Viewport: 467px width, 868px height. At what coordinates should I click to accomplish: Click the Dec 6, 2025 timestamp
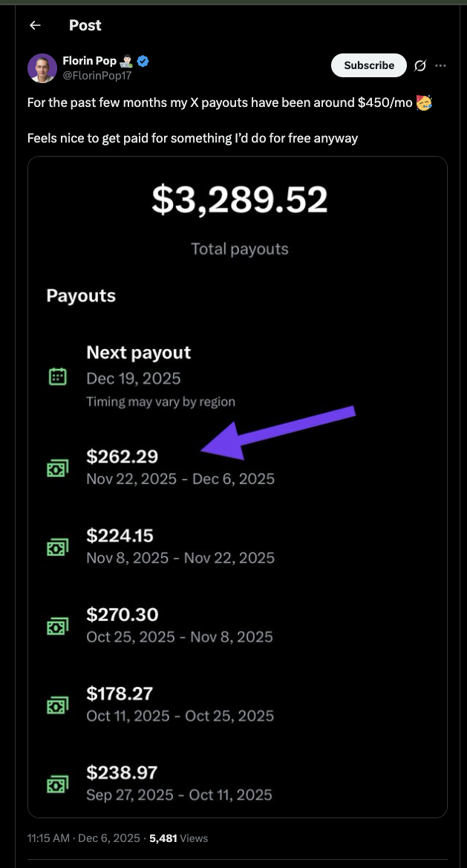pyautogui.click(x=110, y=838)
